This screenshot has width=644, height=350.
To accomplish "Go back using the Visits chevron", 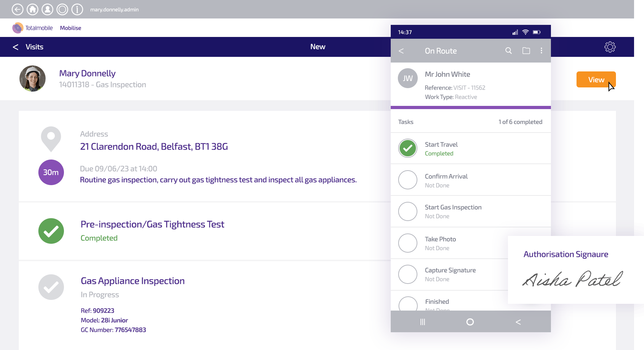I will (16, 47).
